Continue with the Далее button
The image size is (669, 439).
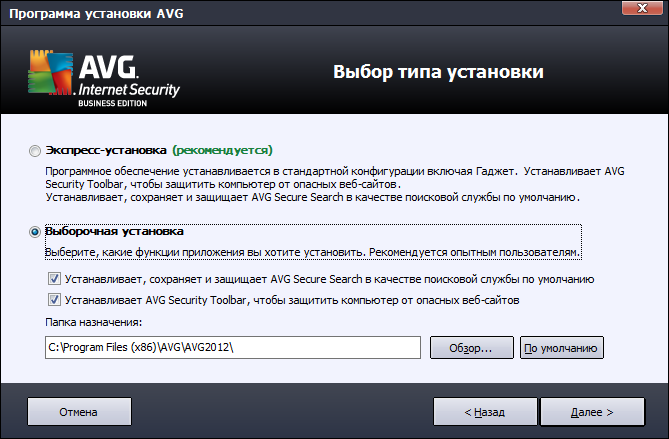tap(592, 412)
